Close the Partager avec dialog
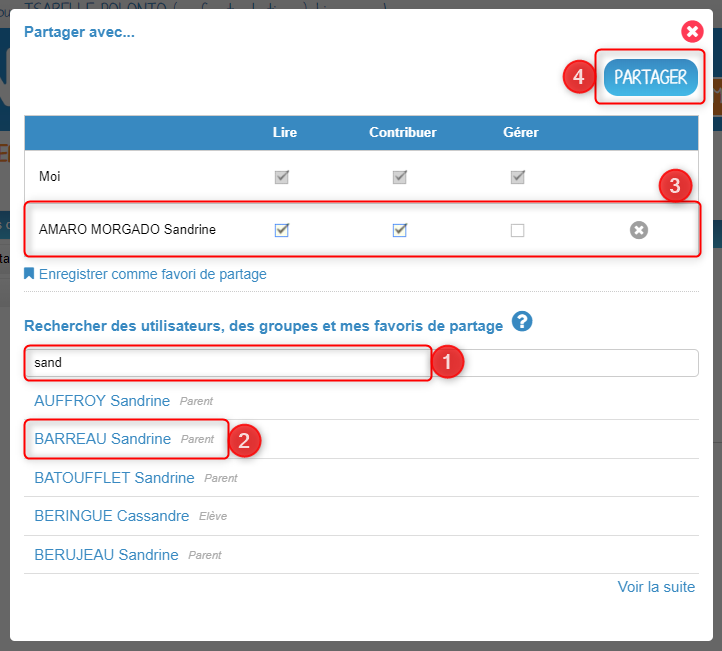Screen dimensions: 722x651 pos(692,32)
